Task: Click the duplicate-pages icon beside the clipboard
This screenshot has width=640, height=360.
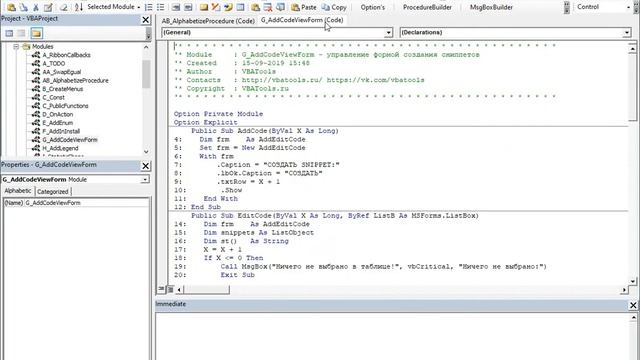Action: [x=24, y=7]
